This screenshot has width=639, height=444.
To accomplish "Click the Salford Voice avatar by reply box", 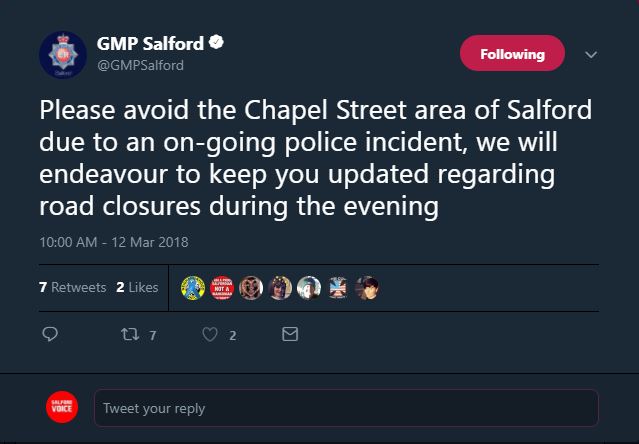I will point(63,407).
